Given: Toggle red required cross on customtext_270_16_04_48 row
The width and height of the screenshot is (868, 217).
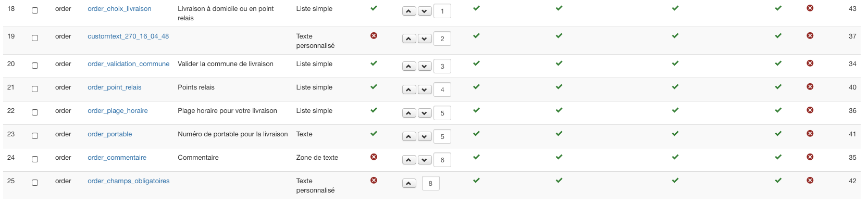Looking at the screenshot, I should click(x=374, y=35).
